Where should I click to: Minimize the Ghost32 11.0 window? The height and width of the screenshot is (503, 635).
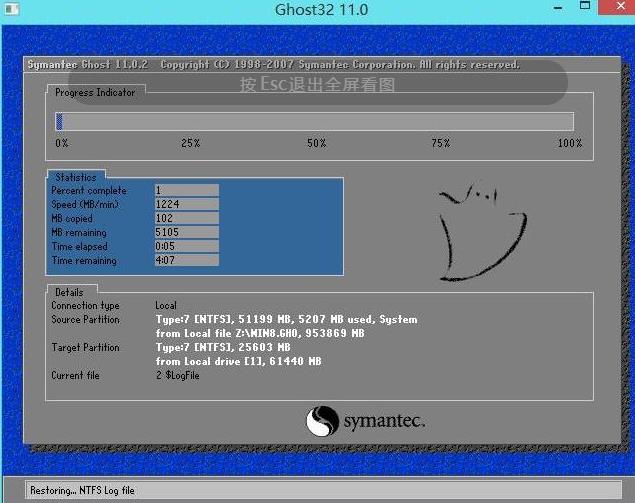pos(558,8)
